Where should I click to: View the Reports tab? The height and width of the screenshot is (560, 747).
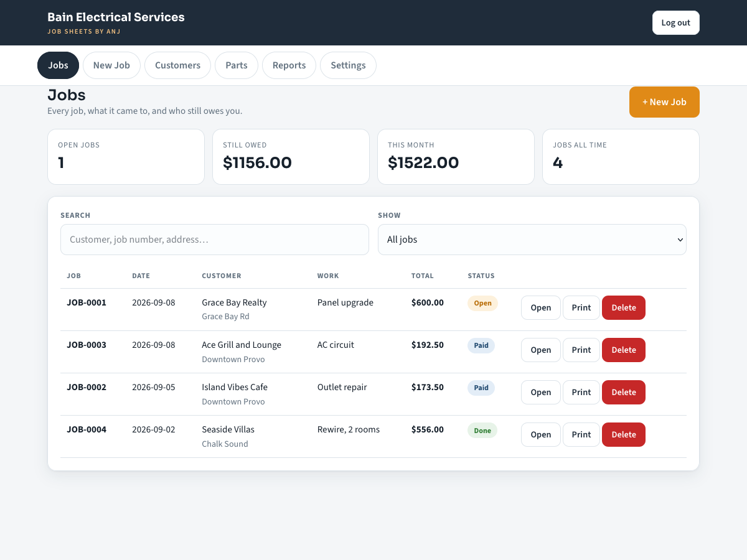click(289, 65)
